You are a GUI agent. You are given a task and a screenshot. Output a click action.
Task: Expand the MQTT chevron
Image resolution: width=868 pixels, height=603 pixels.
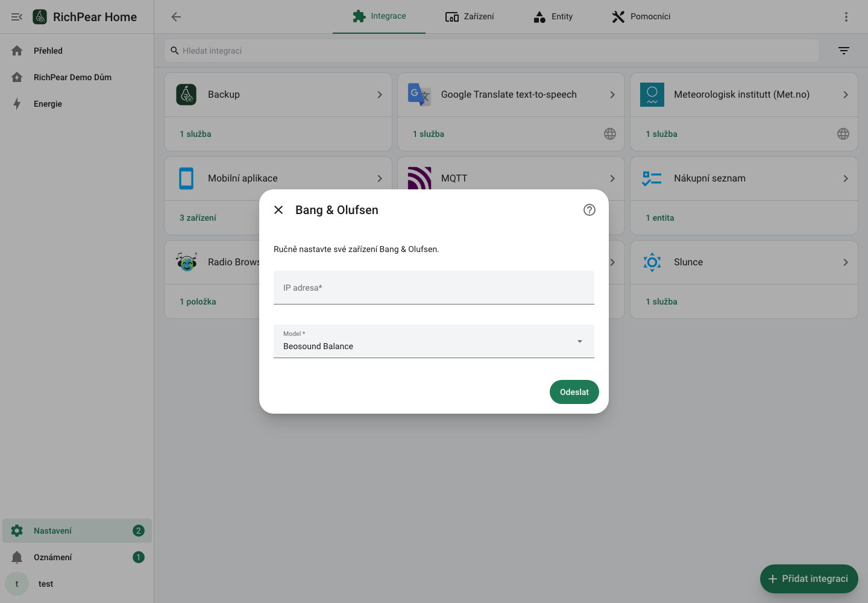pos(612,178)
